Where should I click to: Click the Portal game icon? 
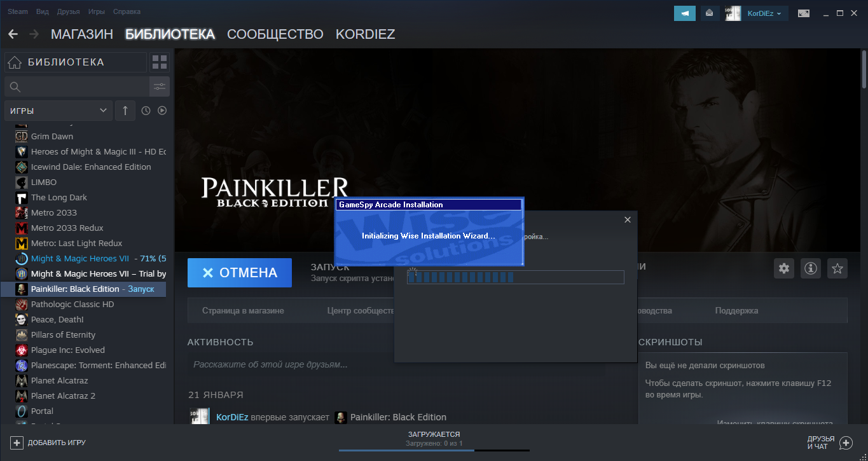(21, 411)
